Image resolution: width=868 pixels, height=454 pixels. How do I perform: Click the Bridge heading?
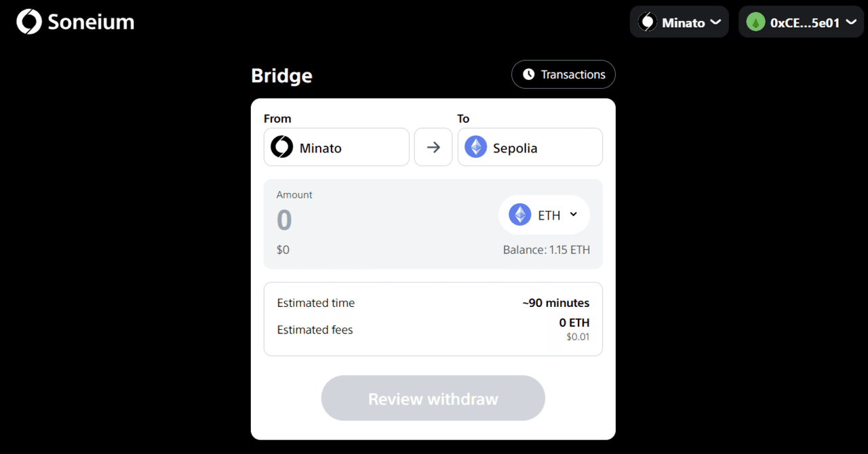(281, 75)
